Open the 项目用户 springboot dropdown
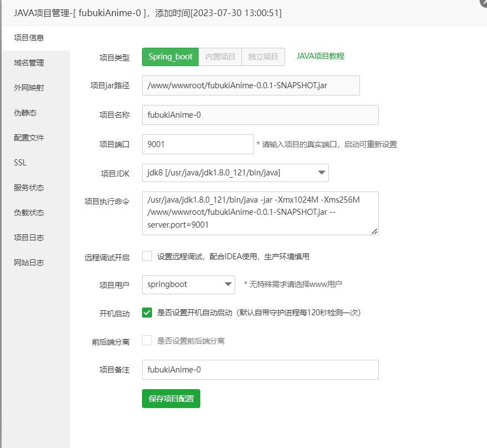The image size is (487, 448). coord(189,284)
